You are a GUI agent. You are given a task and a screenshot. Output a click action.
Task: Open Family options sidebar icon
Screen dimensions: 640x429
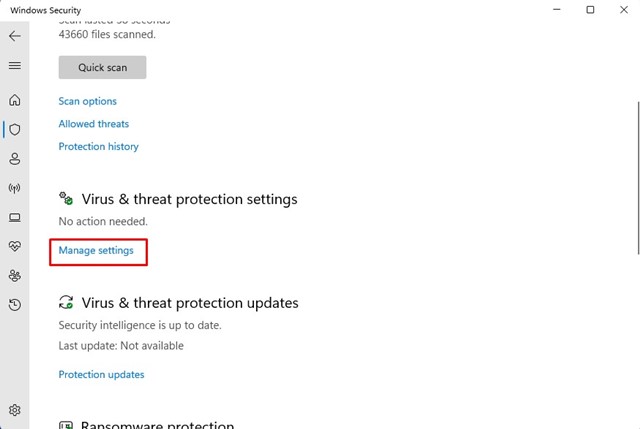coord(15,276)
